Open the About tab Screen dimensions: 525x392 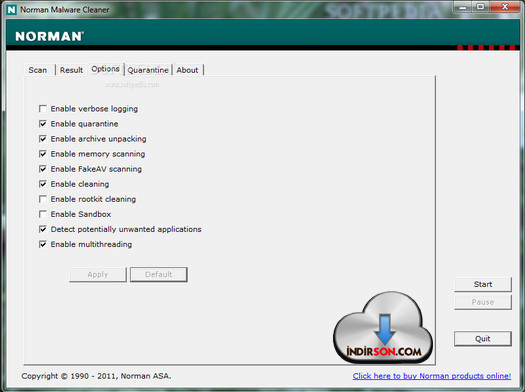188,70
